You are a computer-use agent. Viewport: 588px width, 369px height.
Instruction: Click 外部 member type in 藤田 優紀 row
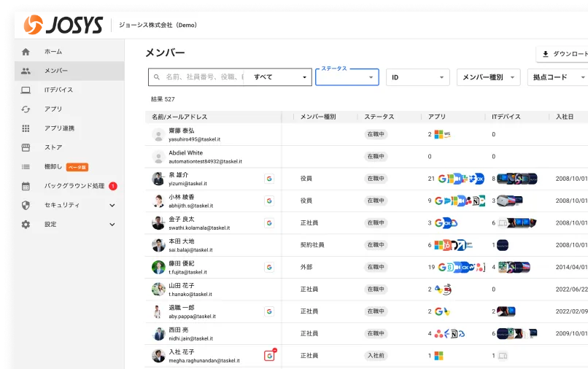pos(306,267)
